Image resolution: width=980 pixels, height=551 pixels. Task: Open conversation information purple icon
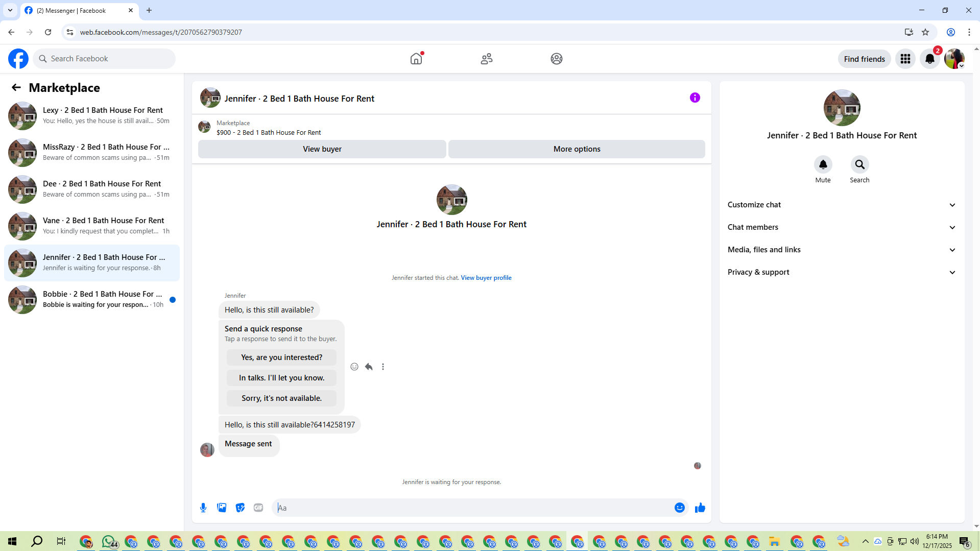click(695, 98)
